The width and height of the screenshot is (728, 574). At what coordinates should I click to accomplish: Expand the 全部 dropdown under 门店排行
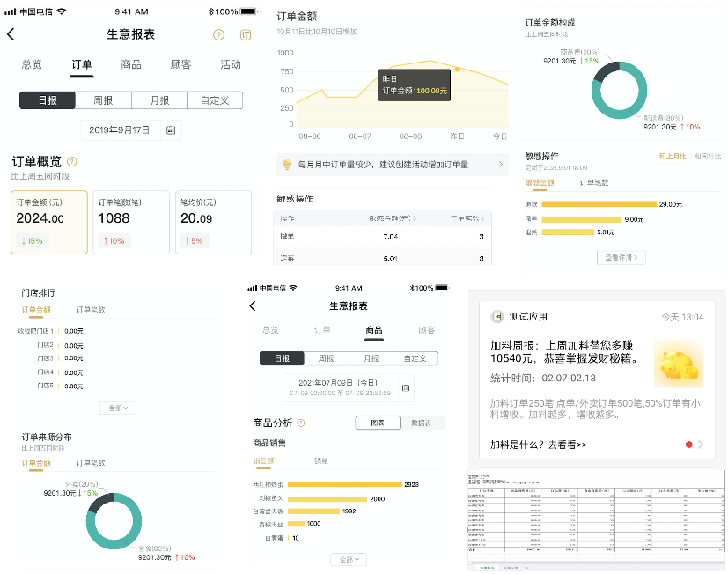tap(118, 408)
